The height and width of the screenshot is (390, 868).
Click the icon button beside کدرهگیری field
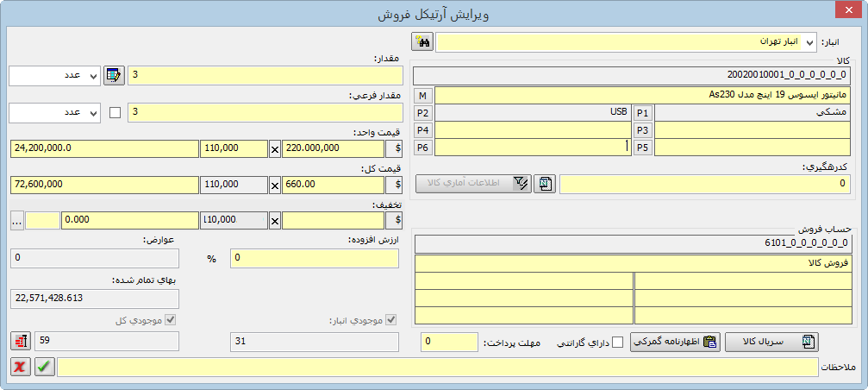click(x=545, y=183)
